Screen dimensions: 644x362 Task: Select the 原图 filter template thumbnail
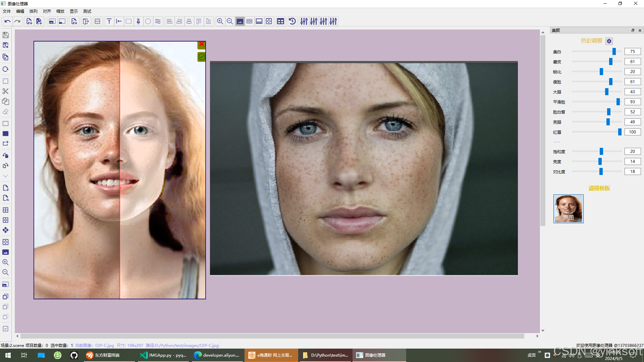coord(568,208)
